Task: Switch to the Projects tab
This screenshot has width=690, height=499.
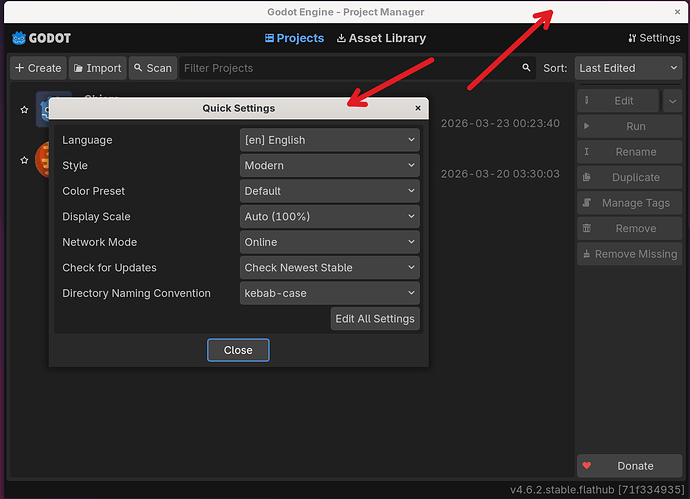Action: tap(294, 38)
